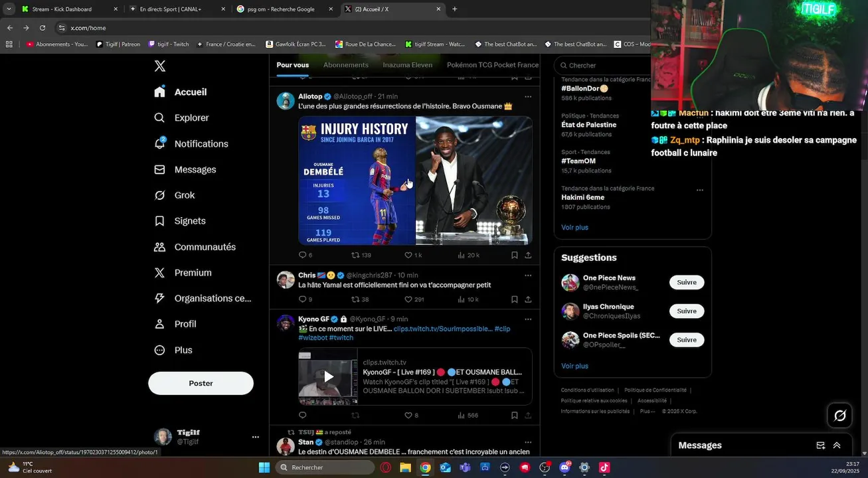Reply to Chris post with 9 replies

[305, 299]
